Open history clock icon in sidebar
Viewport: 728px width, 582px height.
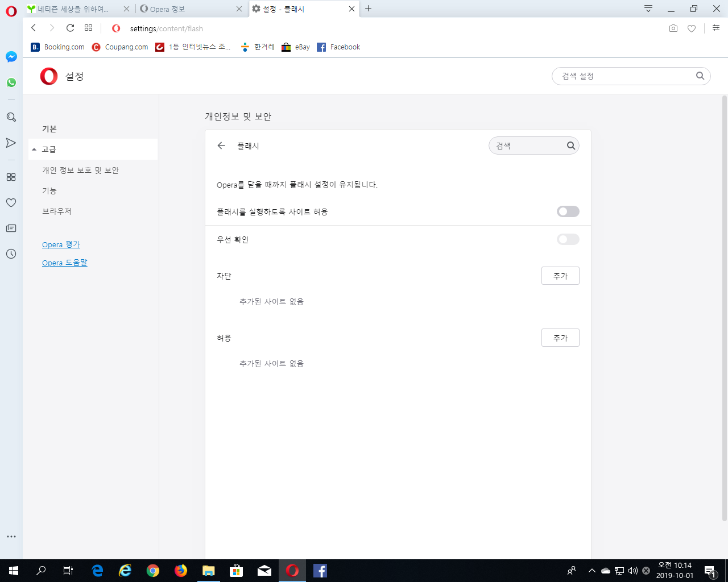[11, 254]
